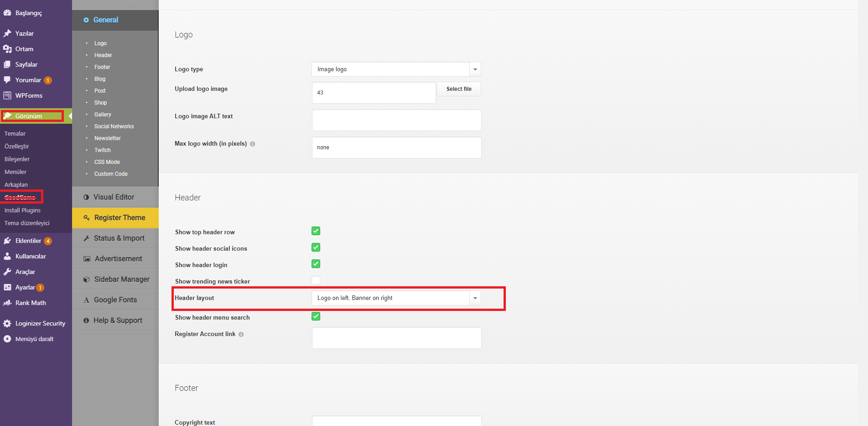Click the Başlangıç dashboard icon
Image resolution: width=868 pixels, height=426 pixels.
[x=7, y=13]
